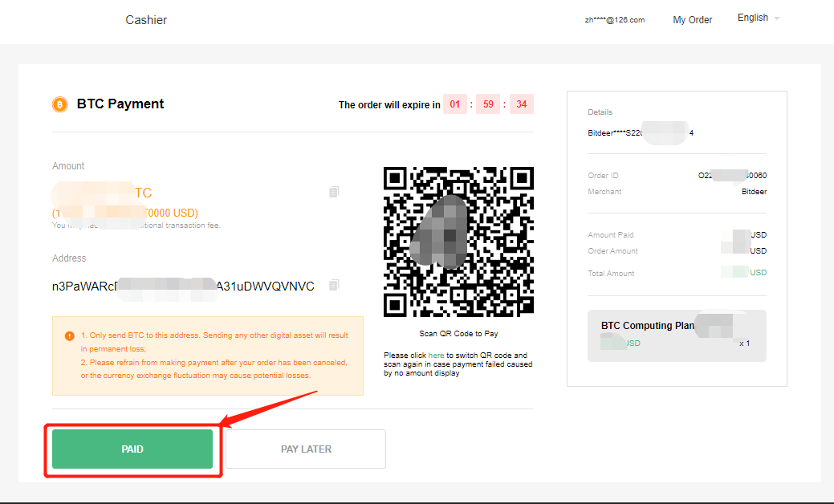Click the Amount Paid label

[x=611, y=234]
